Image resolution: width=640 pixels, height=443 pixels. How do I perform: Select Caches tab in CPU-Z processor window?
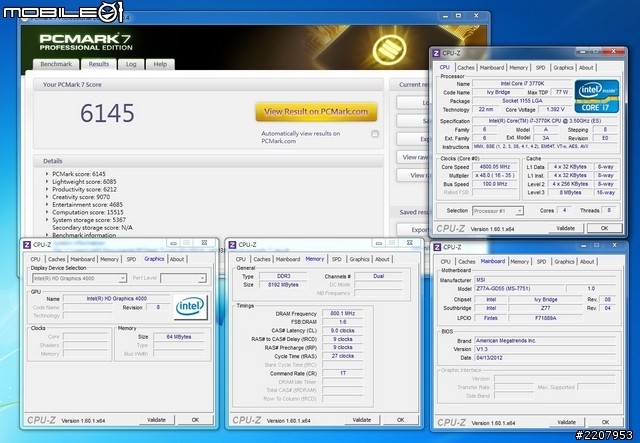click(x=466, y=68)
